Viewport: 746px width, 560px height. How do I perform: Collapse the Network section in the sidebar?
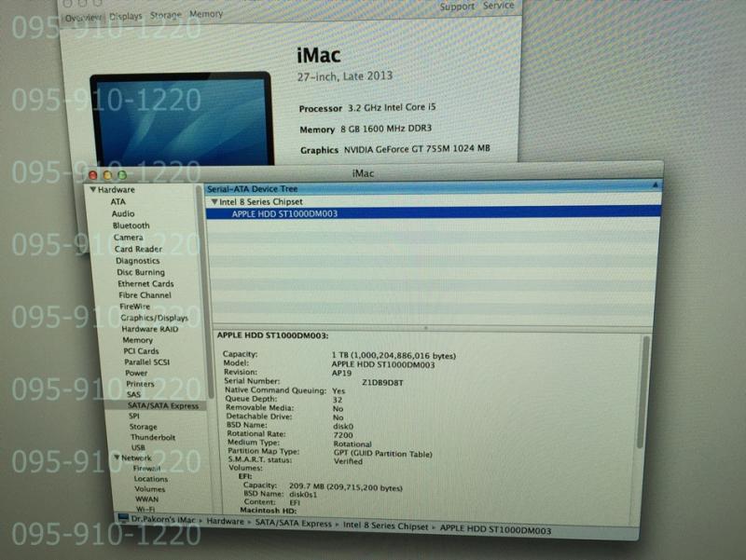click(x=117, y=458)
